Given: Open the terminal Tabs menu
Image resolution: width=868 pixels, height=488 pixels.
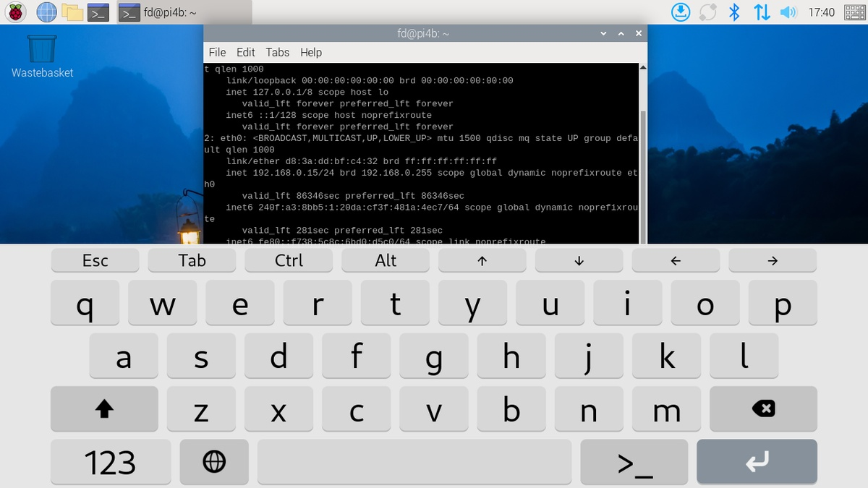Looking at the screenshot, I should click(278, 52).
